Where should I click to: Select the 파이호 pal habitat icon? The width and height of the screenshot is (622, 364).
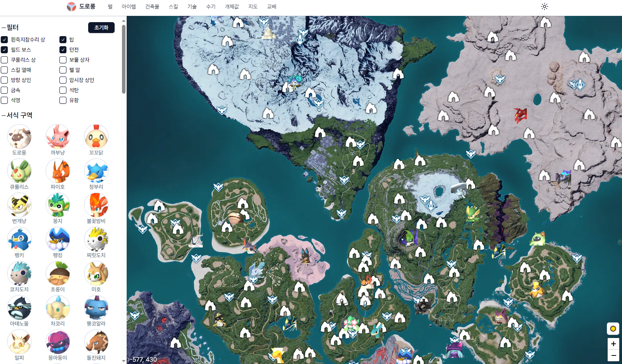(57, 171)
